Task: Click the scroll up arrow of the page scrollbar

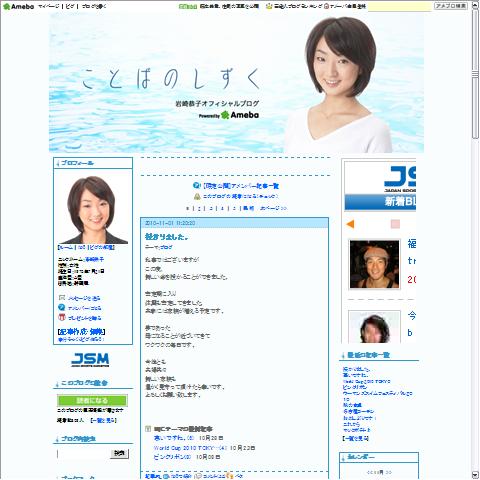Action: tap(475, 5)
